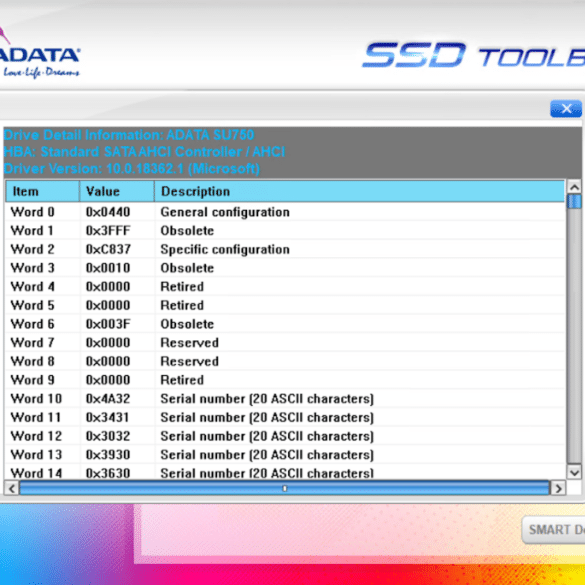This screenshot has width=585, height=585.
Task: Select value 0x3431
Action: pos(107,417)
